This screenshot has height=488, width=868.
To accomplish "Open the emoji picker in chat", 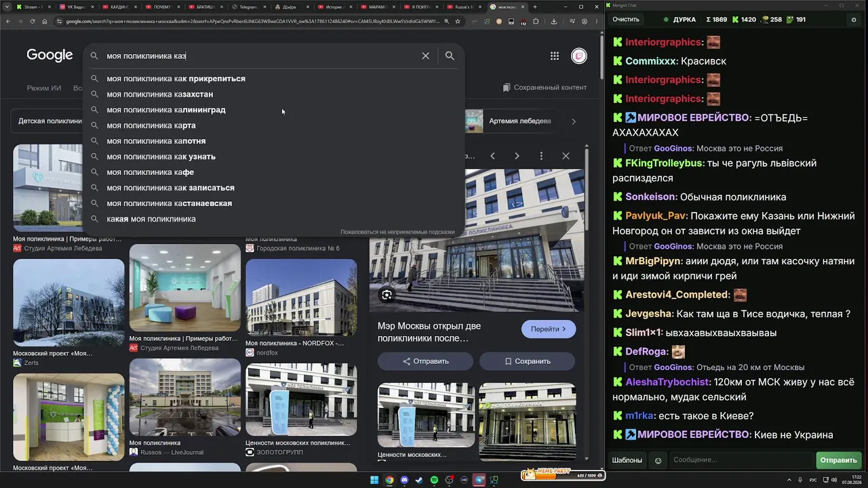I will [658, 460].
